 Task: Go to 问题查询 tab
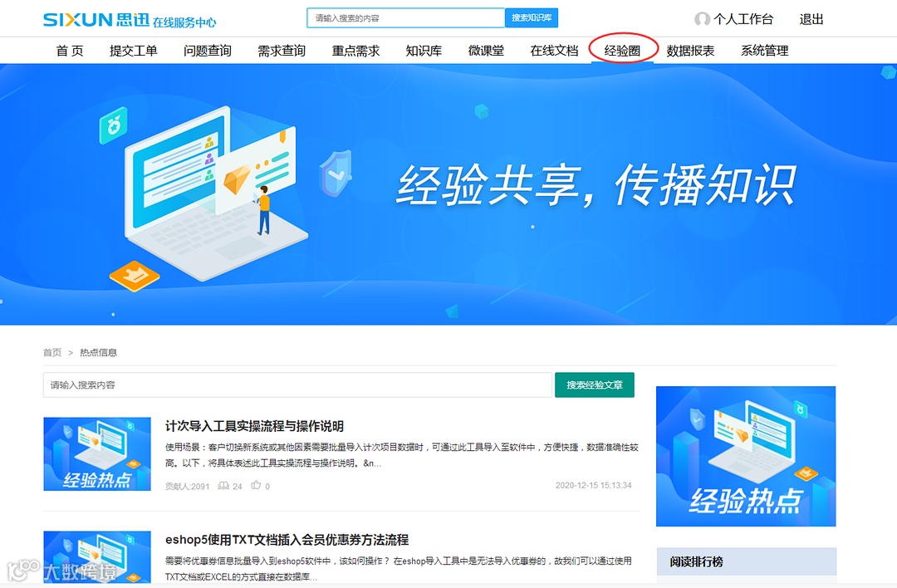pyautogui.click(x=207, y=51)
